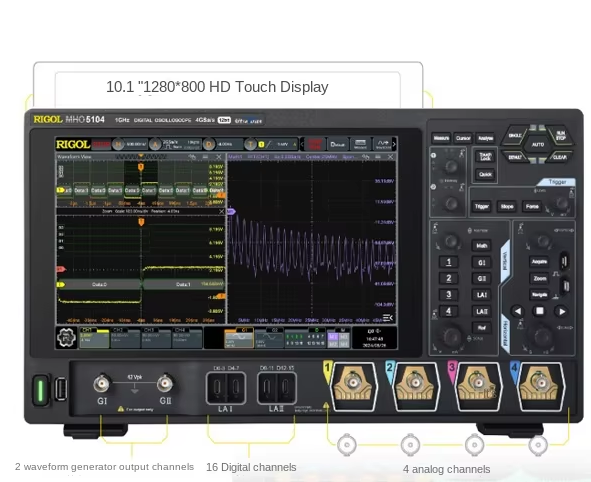This screenshot has height=482, width=591.
Task: Click the trigger Level knob
Action: (x=562, y=204)
